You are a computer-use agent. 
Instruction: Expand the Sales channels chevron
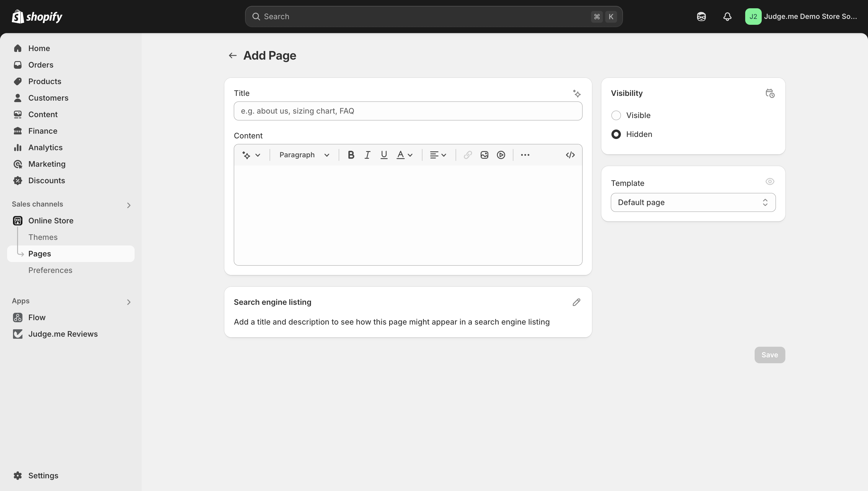(x=128, y=205)
